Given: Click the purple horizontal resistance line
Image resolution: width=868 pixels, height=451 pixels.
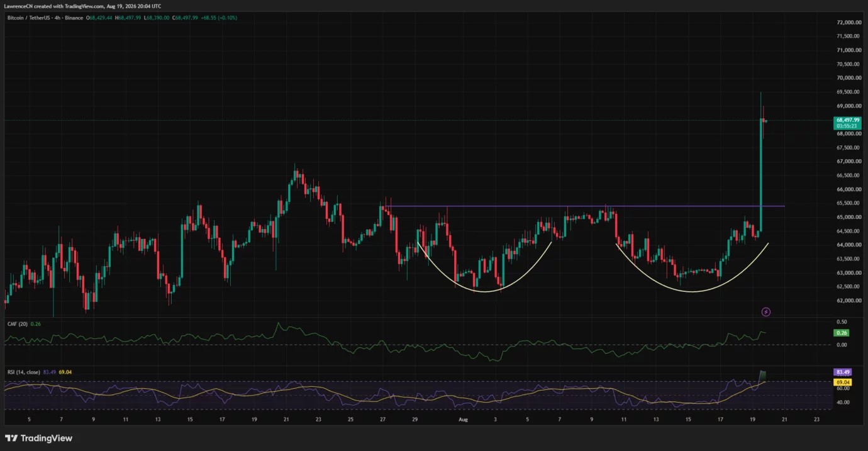Looking at the screenshot, I should tap(585, 206).
